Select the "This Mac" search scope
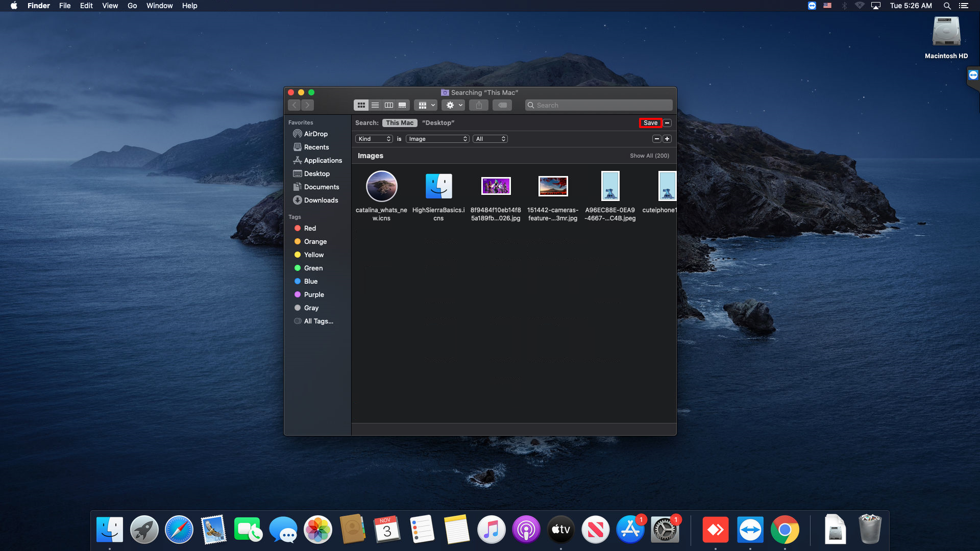The height and width of the screenshot is (551, 980). pyautogui.click(x=400, y=123)
